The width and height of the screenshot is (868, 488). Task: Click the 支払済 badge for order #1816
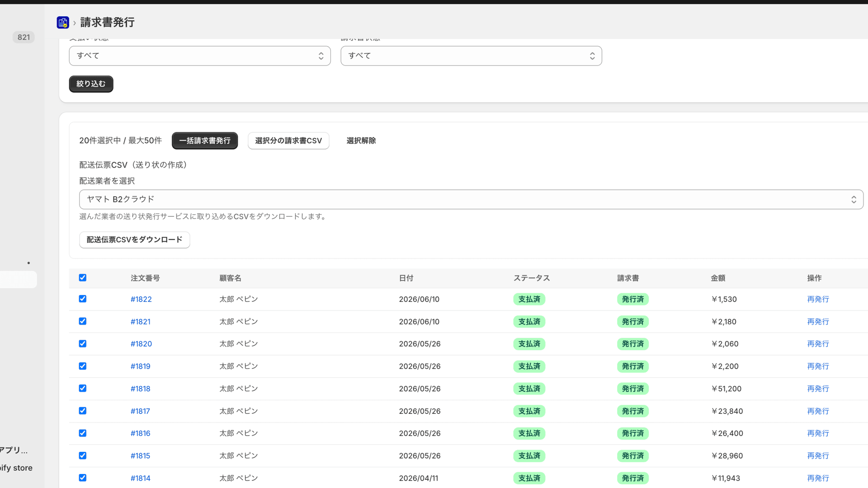click(x=529, y=433)
